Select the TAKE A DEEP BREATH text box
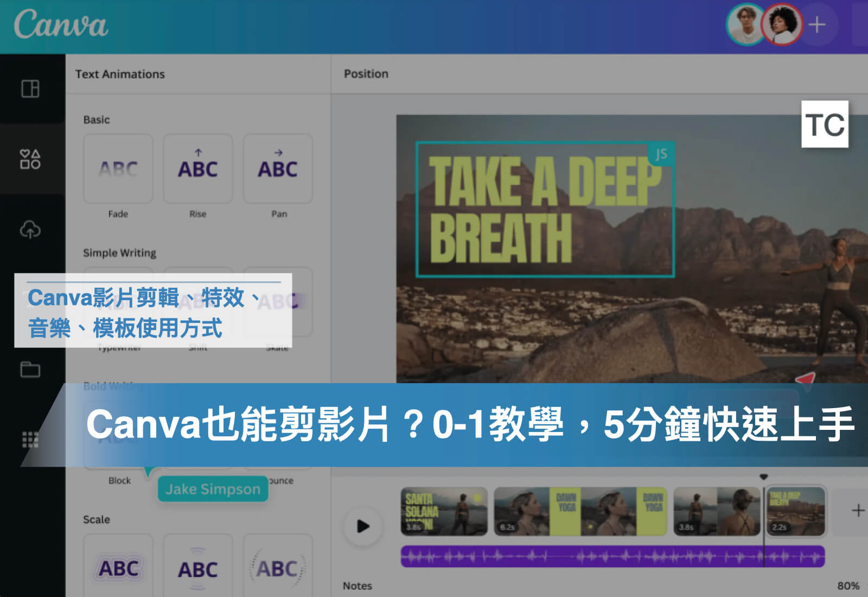The width and height of the screenshot is (868, 597). [x=545, y=209]
